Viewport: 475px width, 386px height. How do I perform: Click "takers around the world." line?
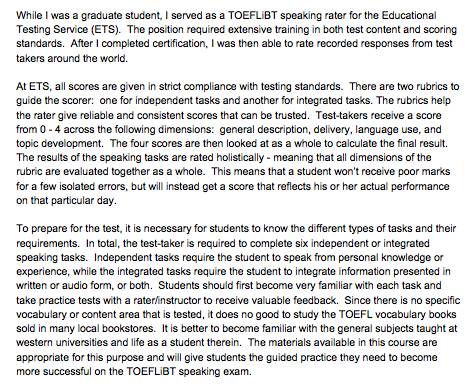(72, 58)
